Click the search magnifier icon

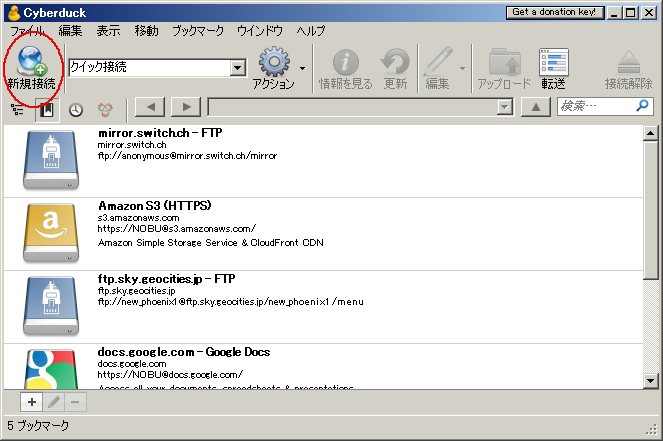(x=642, y=105)
